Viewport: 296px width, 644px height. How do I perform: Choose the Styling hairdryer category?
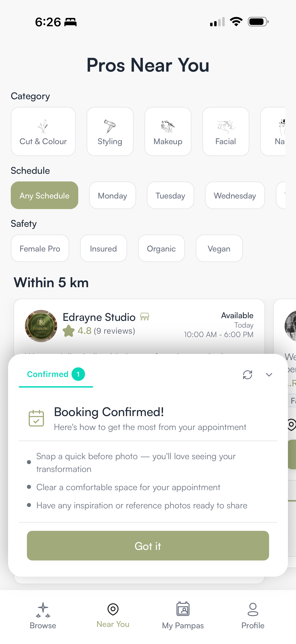(110, 132)
